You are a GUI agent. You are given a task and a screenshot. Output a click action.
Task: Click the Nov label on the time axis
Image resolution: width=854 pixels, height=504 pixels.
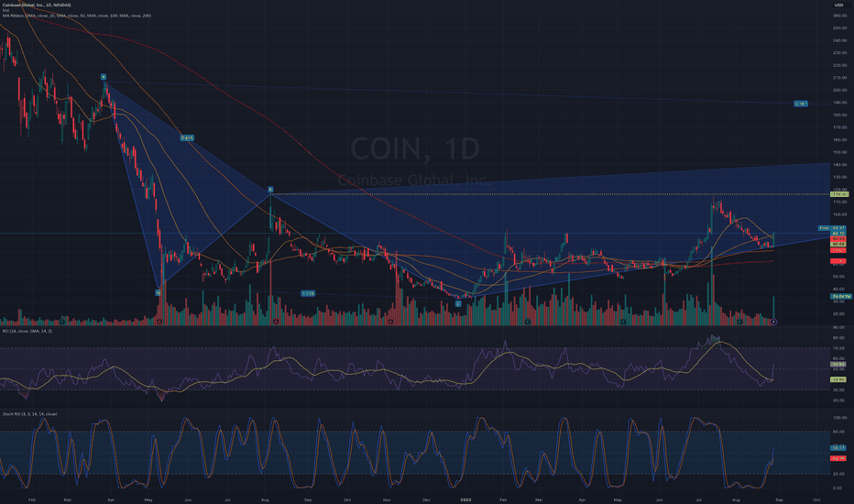387,499
